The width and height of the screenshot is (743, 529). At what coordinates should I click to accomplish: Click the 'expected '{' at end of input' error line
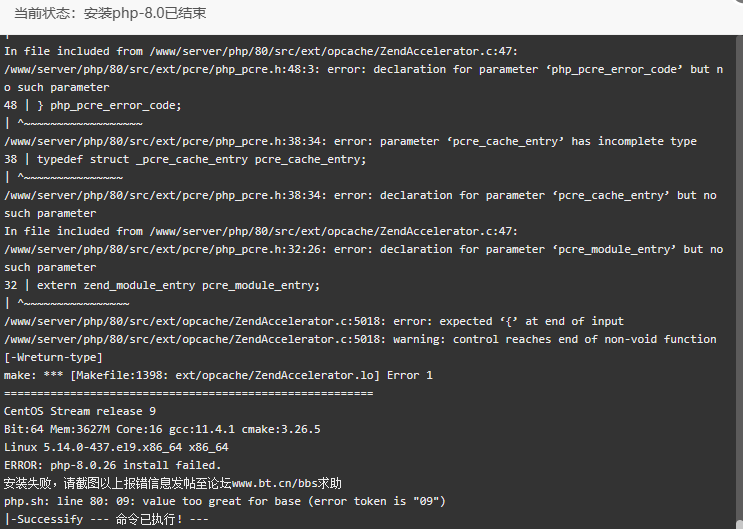coord(314,321)
